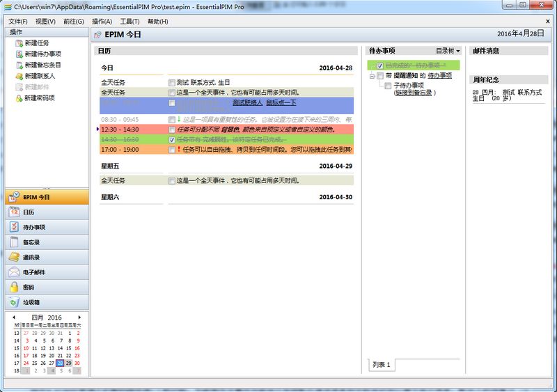Switch to the 列表 1 tab
The image size is (557, 392).
click(382, 365)
